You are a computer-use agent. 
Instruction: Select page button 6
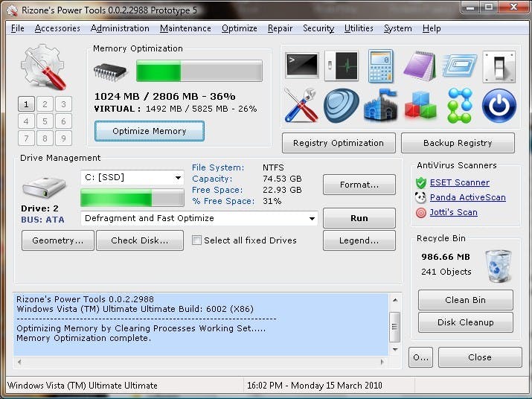coord(63,121)
